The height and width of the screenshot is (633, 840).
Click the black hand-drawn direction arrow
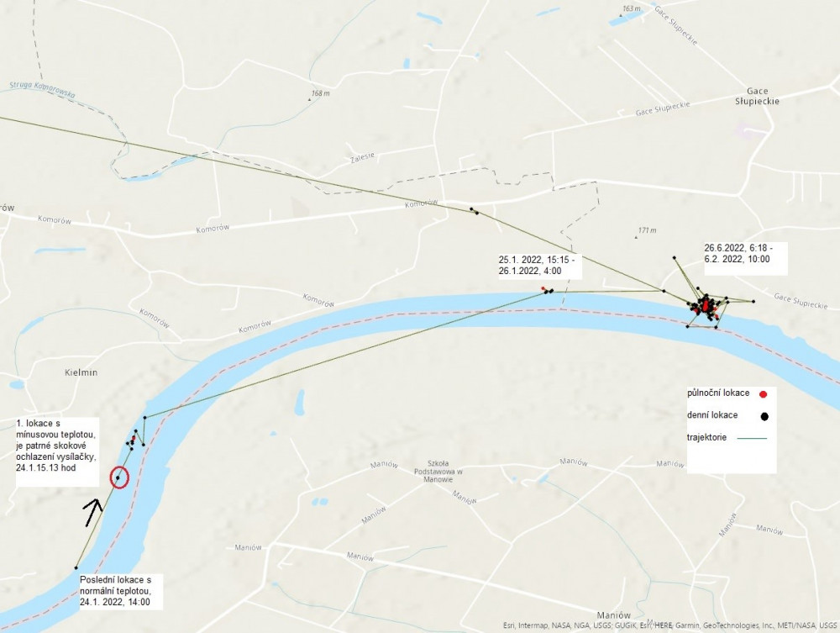[x=92, y=513]
